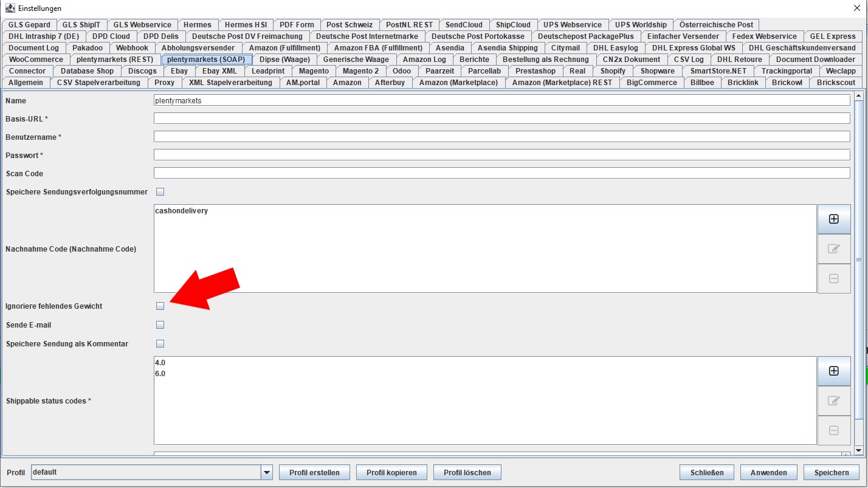Edit the selected Shippable status code
This screenshot has height=488, width=868.
click(834, 400)
